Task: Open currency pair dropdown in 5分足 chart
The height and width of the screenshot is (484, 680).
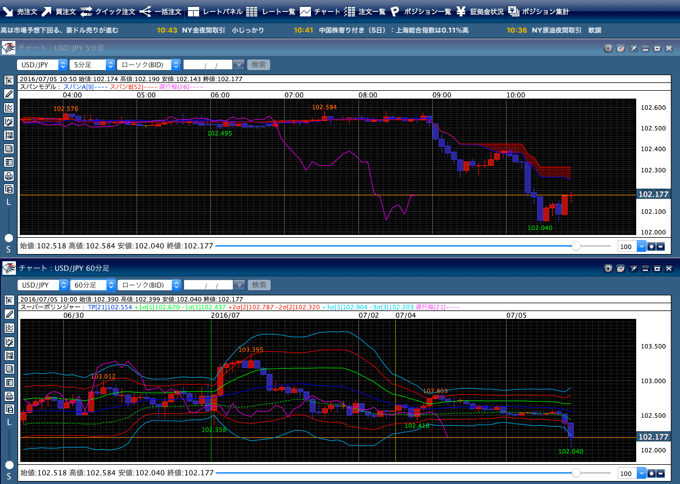Action: pyautogui.click(x=42, y=65)
